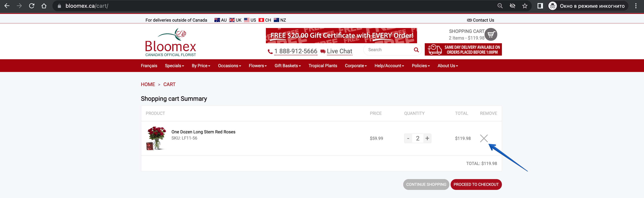Select United States flag US link

pyautogui.click(x=250, y=20)
